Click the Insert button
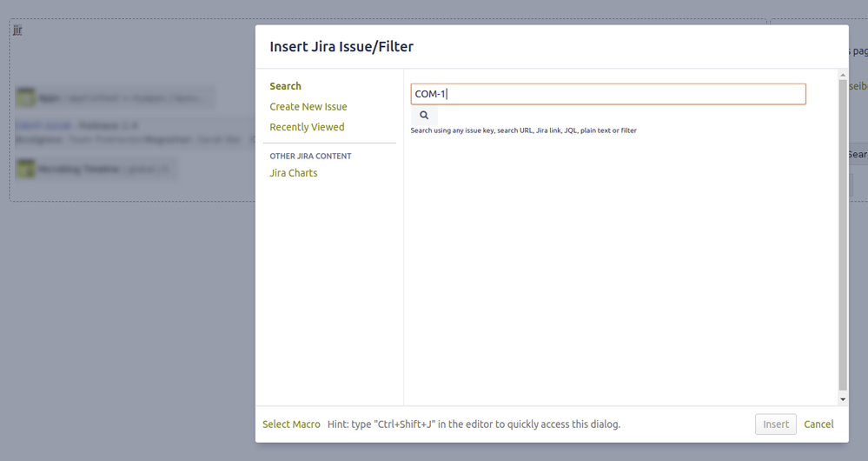This screenshot has width=868, height=461. [776, 424]
